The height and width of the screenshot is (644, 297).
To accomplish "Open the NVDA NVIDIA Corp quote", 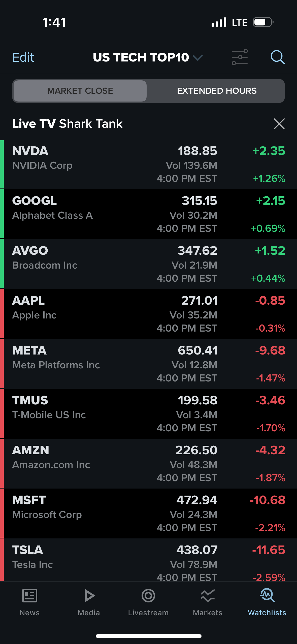I will (148, 164).
